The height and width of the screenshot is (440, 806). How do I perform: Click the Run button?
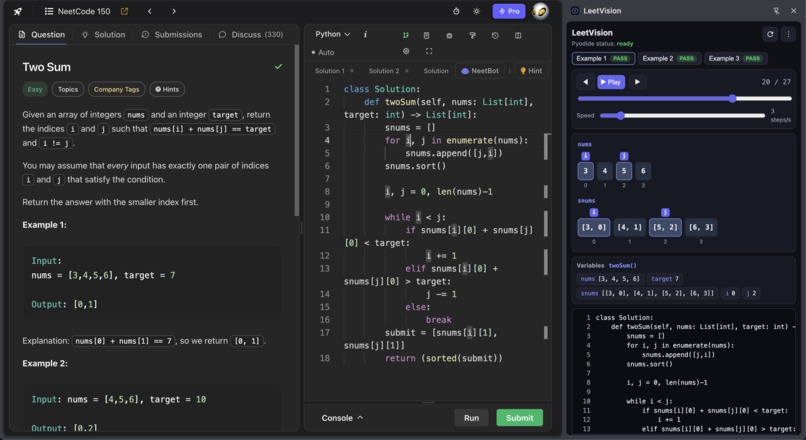(x=471, y=418)
